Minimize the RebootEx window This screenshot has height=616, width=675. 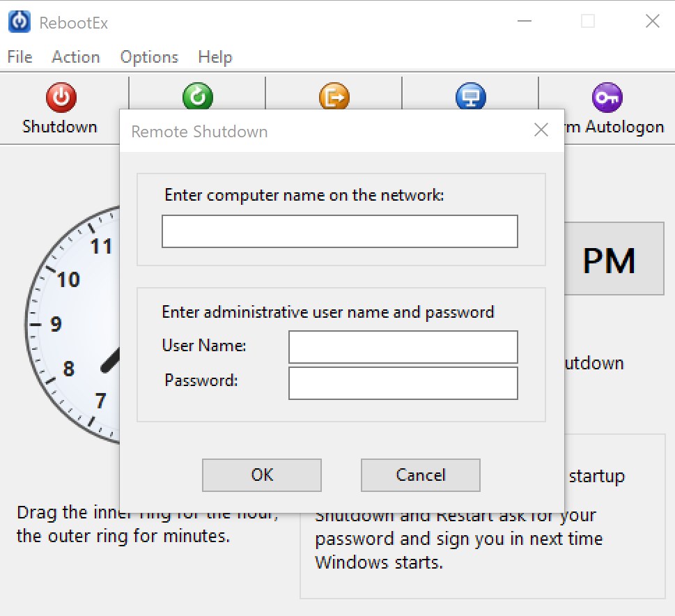(525, 21)
